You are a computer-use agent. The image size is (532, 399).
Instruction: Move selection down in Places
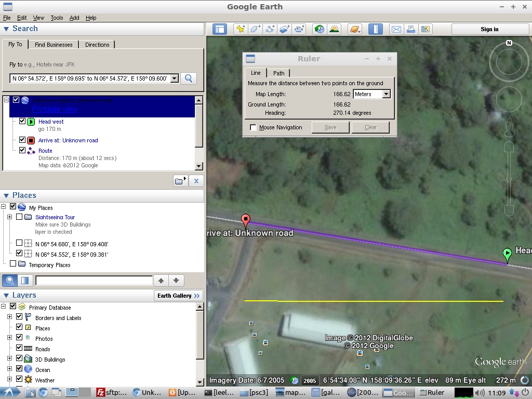point(176,281)
